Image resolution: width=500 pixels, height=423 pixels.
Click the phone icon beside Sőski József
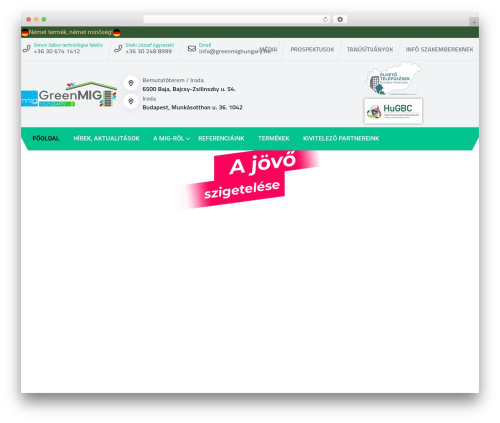pos(118,49)
